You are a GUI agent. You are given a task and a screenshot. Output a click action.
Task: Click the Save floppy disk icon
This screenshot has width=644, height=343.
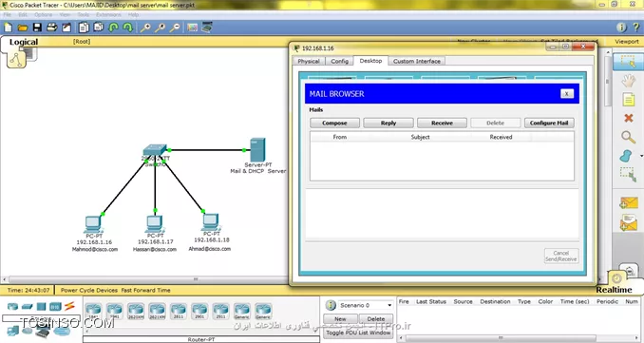[x=37, y=28]
